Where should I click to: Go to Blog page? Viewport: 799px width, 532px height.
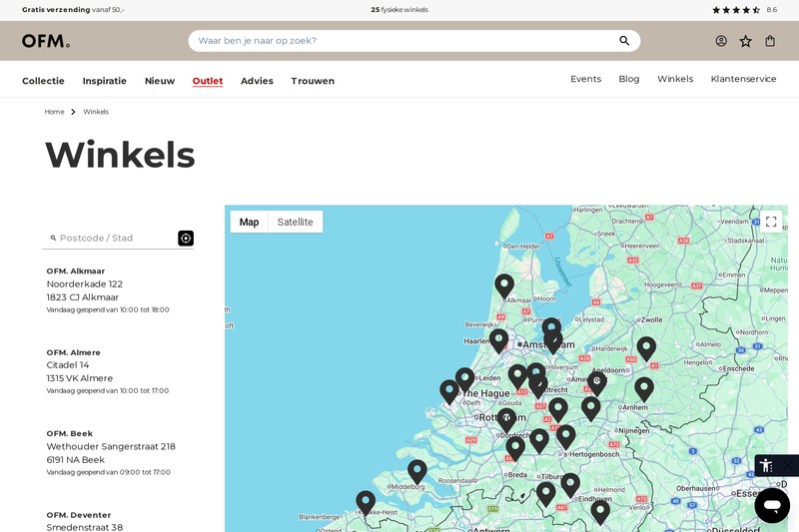pyautogui.click(x=629, y=79)
